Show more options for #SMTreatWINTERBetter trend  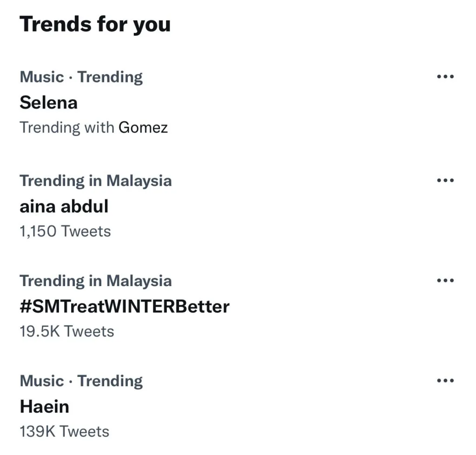(x=445, y=281)
